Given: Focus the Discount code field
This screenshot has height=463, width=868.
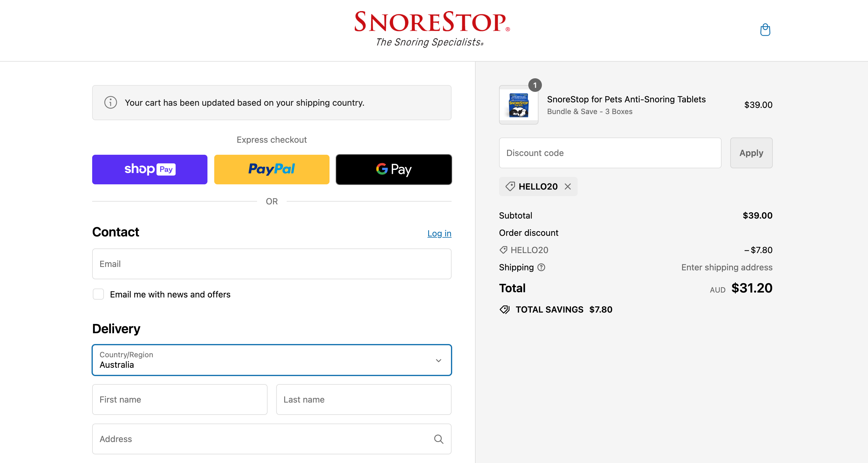Looking at the screenshot, I should point(610,153).
